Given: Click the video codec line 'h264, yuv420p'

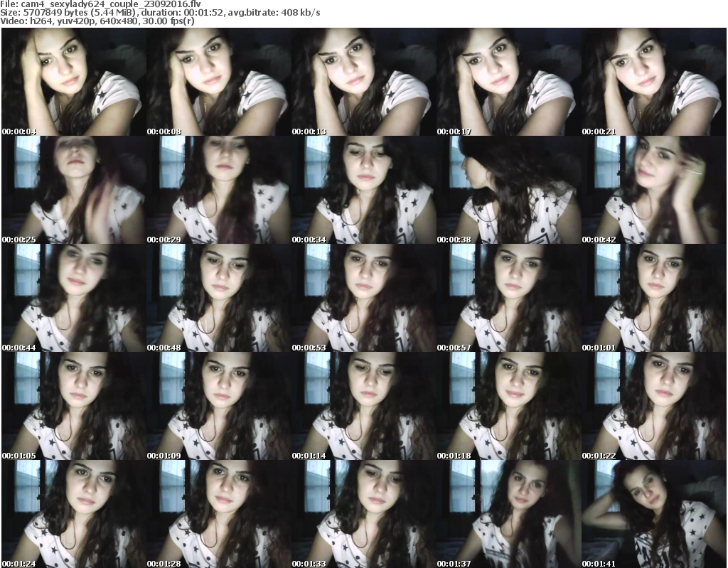Looking at the screenshot, I should coord(97,21).
